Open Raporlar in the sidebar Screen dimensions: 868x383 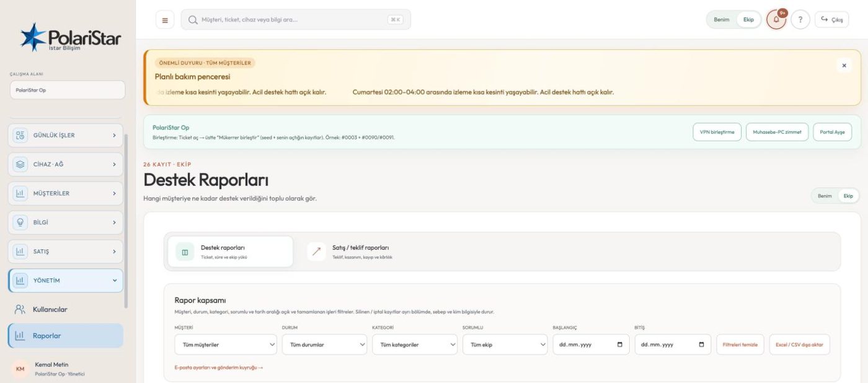pos(66,336)
